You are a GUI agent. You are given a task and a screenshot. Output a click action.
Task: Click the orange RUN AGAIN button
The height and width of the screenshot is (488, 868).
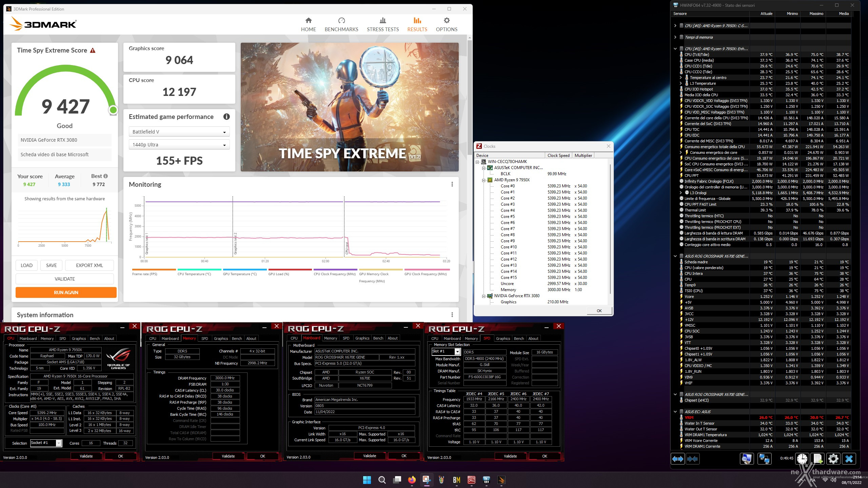[x=66, y=292]
